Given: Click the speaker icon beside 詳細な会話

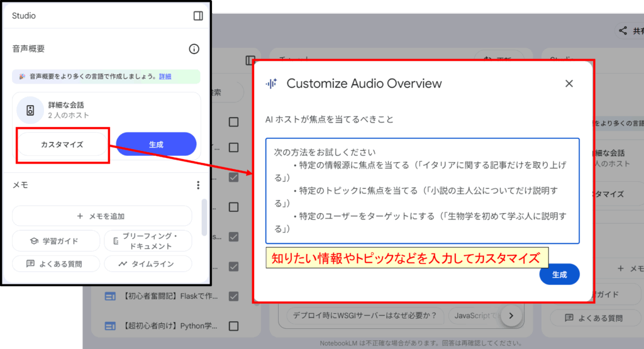Looking at the screenshot, I should coord(30,110).
